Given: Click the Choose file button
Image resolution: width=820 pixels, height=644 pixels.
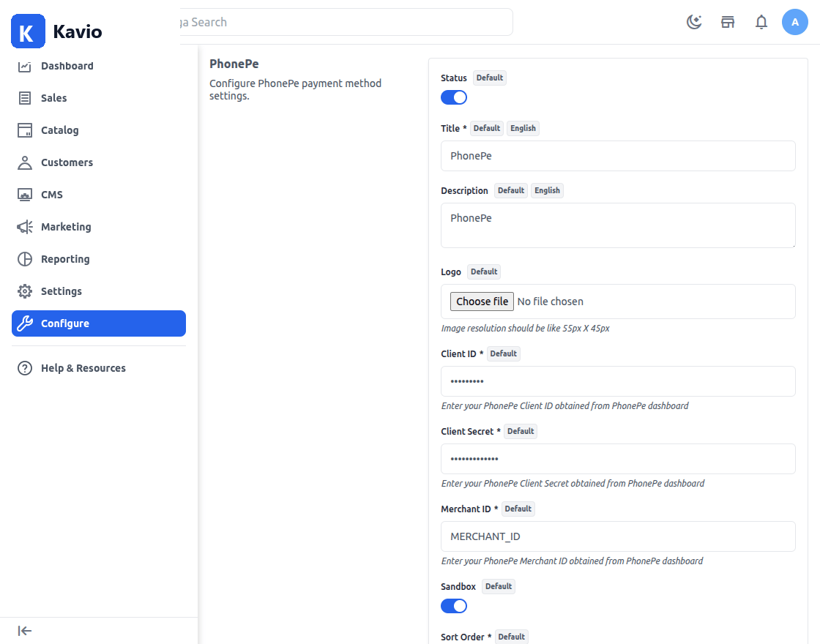Looking at the screenshot, I should tap(482, 302).
